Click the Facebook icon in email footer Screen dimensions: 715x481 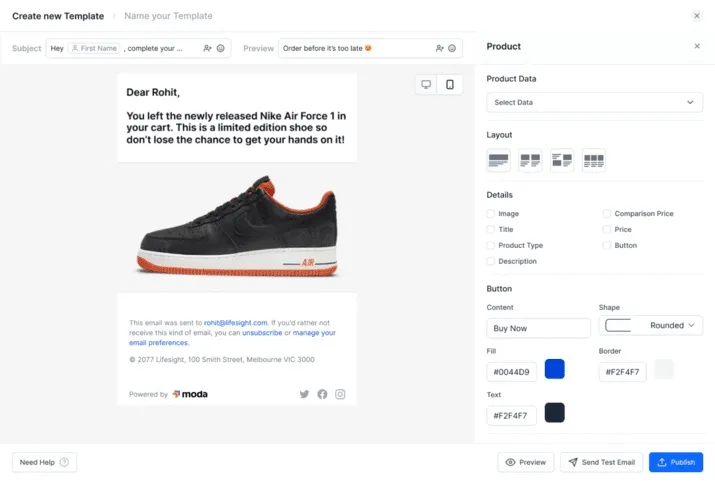(x=322, y=394)
